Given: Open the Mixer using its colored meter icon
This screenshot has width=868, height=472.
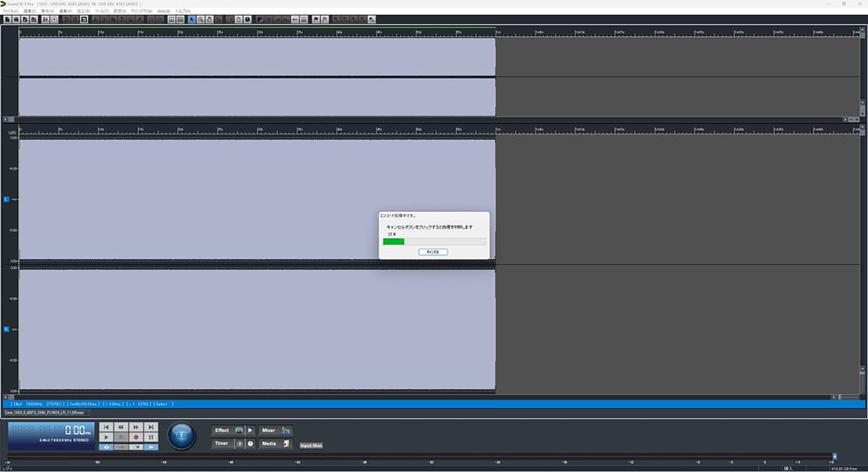Looking at the screenshot, I should coord(286,430).
